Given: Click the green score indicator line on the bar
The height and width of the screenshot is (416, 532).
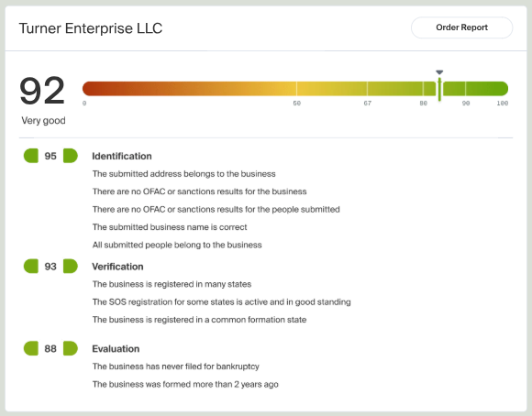Looking at the screenshot, I should pos(439,89).
